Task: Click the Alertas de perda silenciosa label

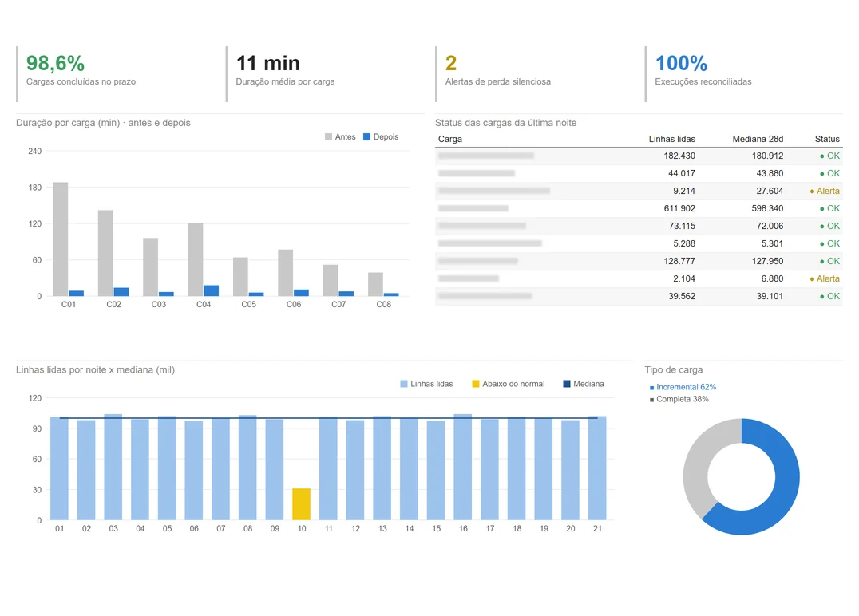Action: (498, 81)
